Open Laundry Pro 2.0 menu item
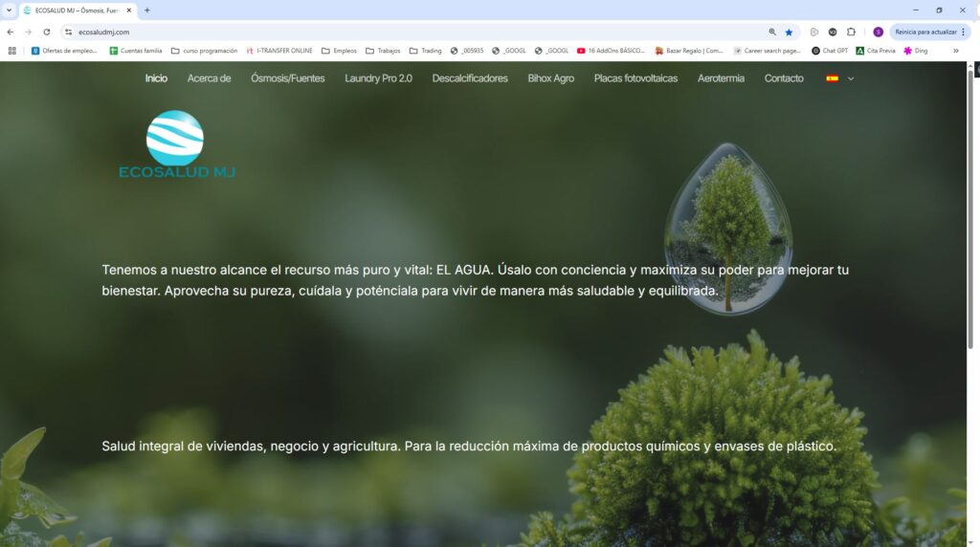The height and width of the screenshot is (547, 980). [378, 78]
